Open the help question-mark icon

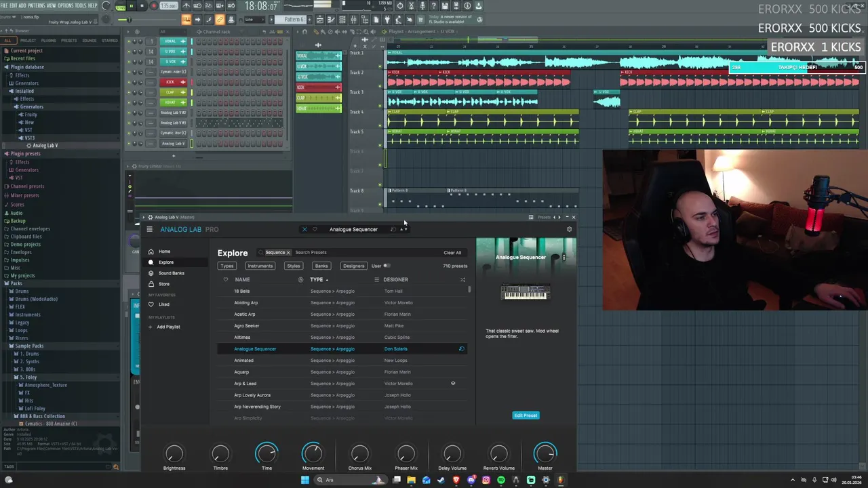pyautogui.click(x=434, y=5)
